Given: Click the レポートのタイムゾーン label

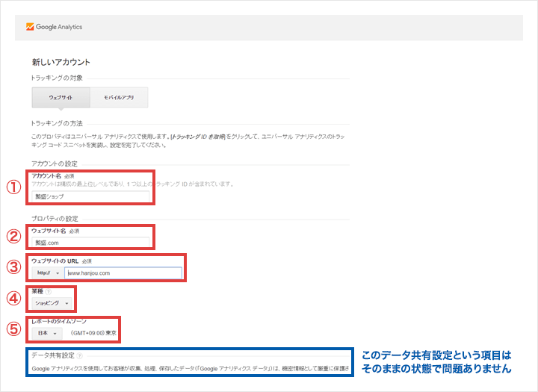Looking at the screenshot, I should [x=59, y=321].
